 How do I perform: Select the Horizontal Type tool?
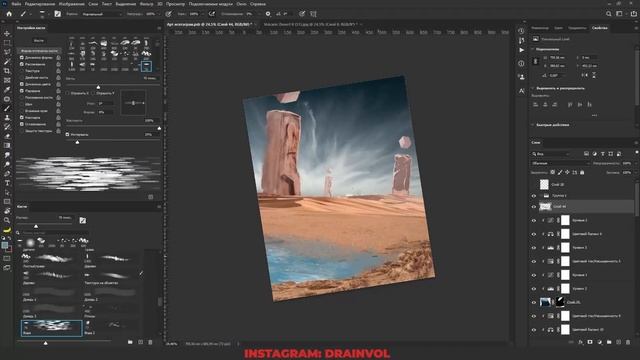7,183
